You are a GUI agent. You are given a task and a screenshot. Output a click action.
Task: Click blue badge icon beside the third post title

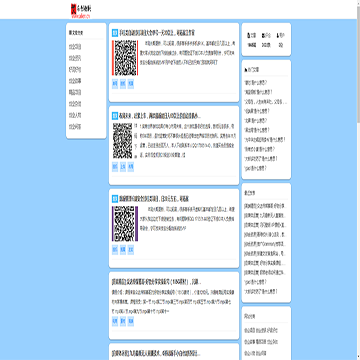(115, 199)
